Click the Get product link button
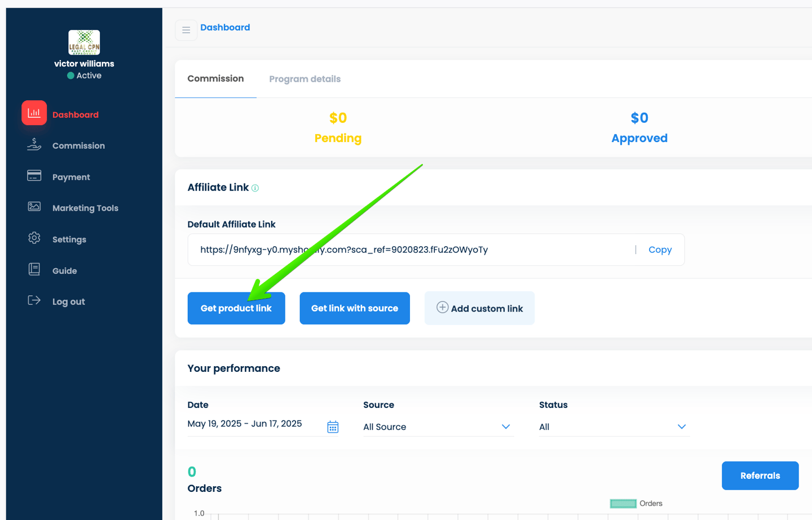 [x=236, y=308]
